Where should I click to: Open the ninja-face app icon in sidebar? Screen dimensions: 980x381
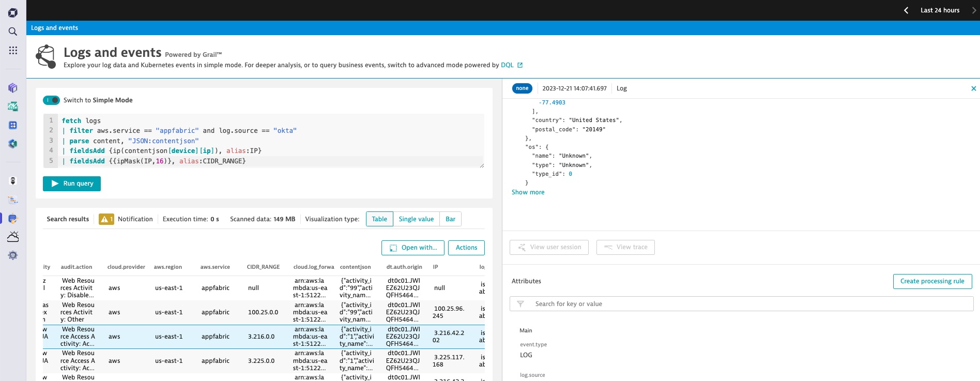pos(13,181)
